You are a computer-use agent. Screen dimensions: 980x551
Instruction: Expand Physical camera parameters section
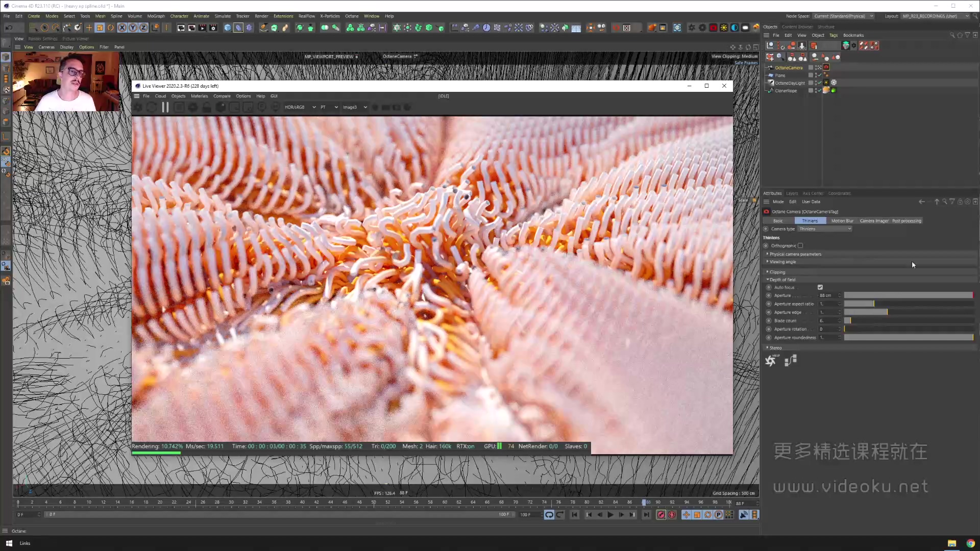(795, 254)
